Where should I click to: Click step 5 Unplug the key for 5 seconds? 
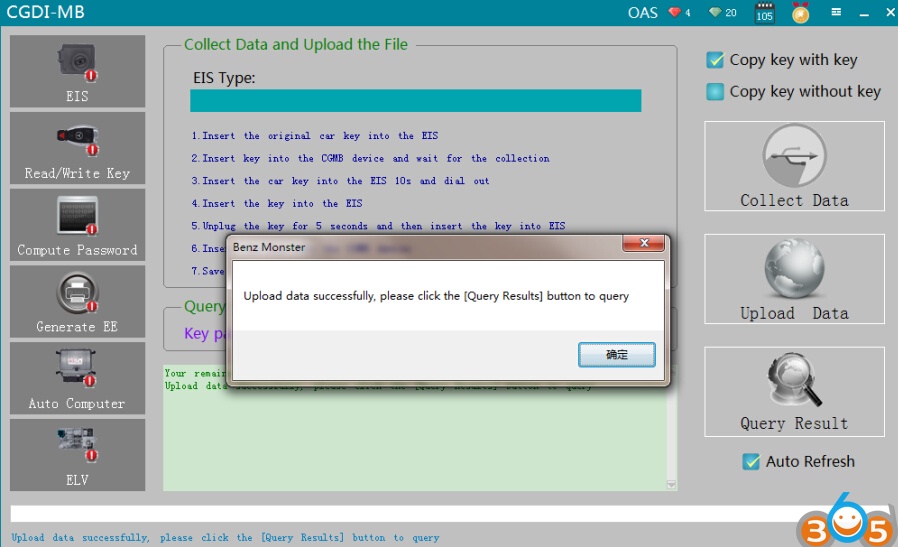click(x=378, y=226)
